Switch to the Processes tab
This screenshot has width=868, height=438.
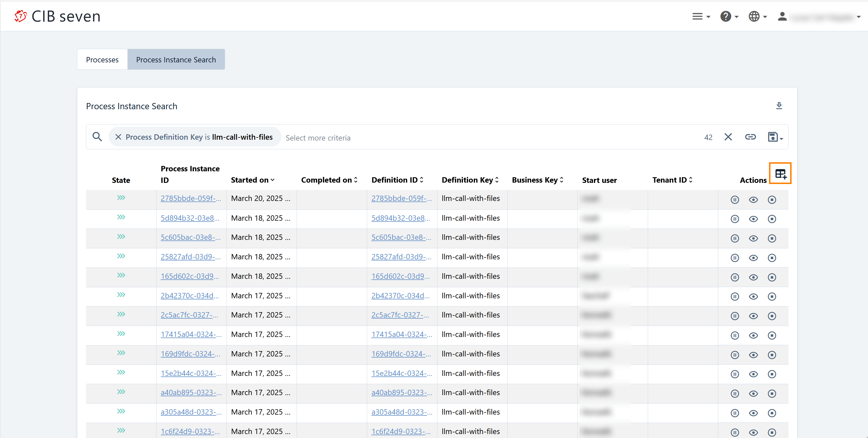[102, 60]
